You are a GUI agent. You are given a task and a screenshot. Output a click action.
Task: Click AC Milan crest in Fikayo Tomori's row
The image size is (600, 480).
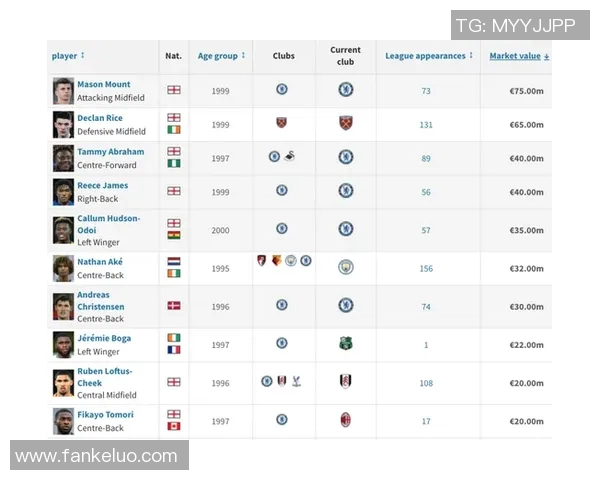(345, 420)
